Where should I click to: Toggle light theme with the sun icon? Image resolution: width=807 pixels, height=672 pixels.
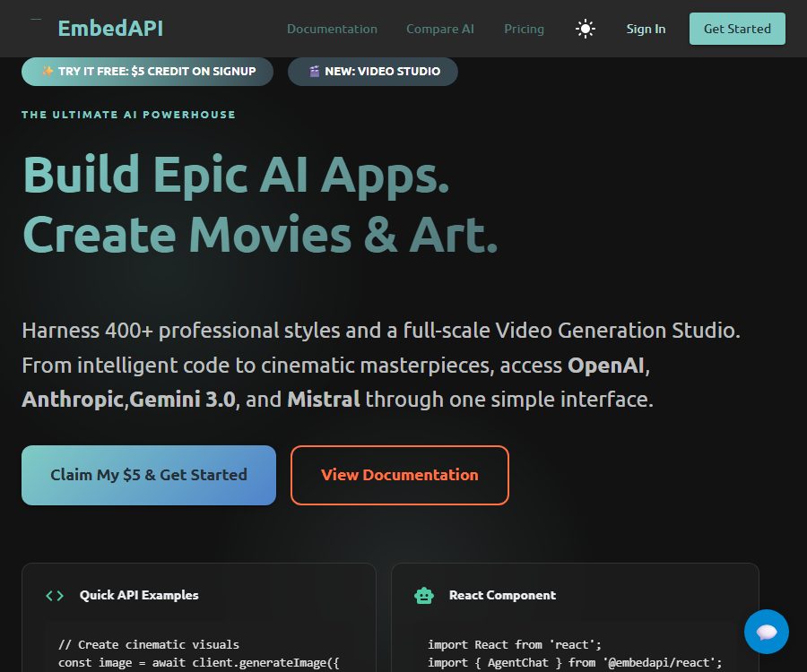click(586, 29)
